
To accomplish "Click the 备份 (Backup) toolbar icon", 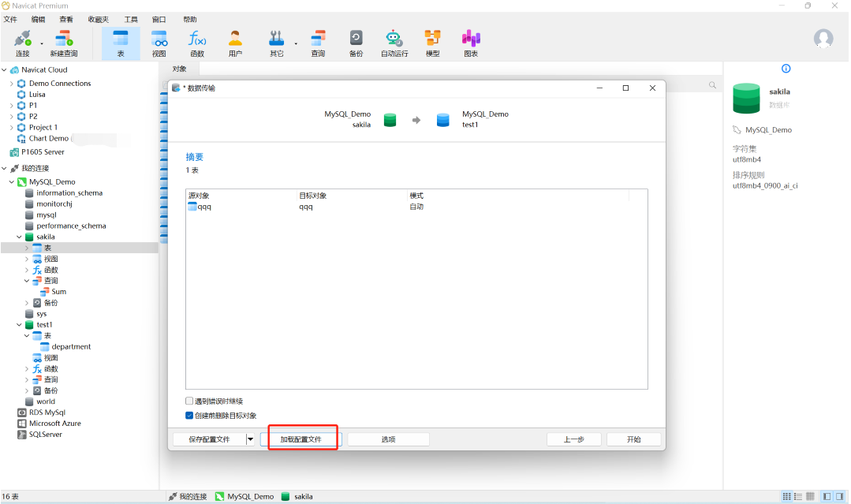I will pyautogui.click(x=356, y=43).
